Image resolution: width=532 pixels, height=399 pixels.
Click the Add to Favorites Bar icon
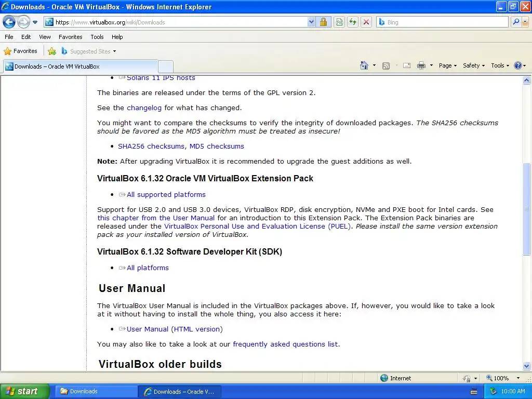52,51
